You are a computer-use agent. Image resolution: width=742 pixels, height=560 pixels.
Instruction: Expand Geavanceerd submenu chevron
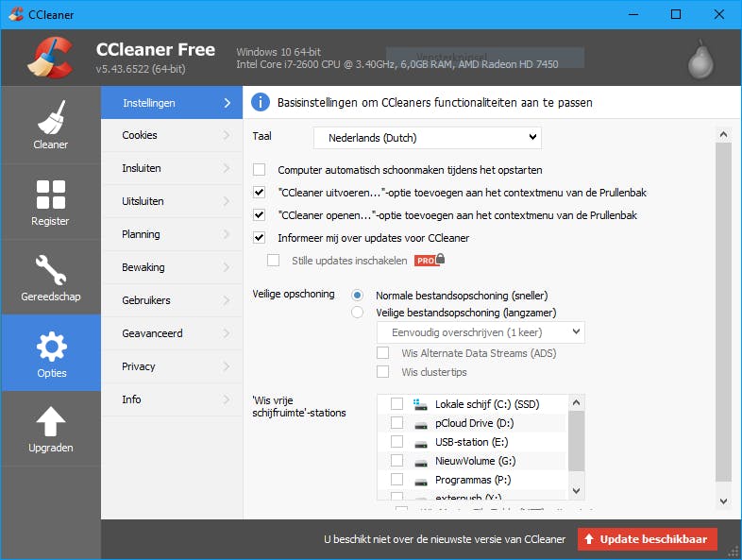(227, 333)
